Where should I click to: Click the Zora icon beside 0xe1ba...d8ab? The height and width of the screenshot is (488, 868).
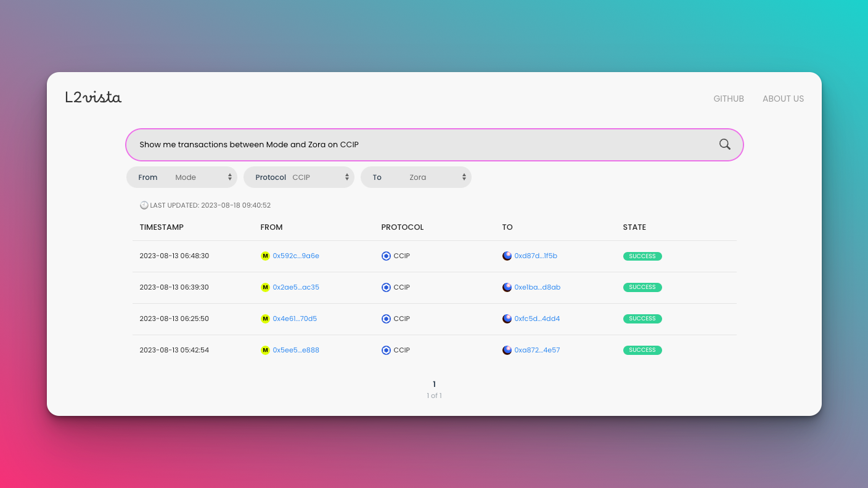(x=507, y=287)
